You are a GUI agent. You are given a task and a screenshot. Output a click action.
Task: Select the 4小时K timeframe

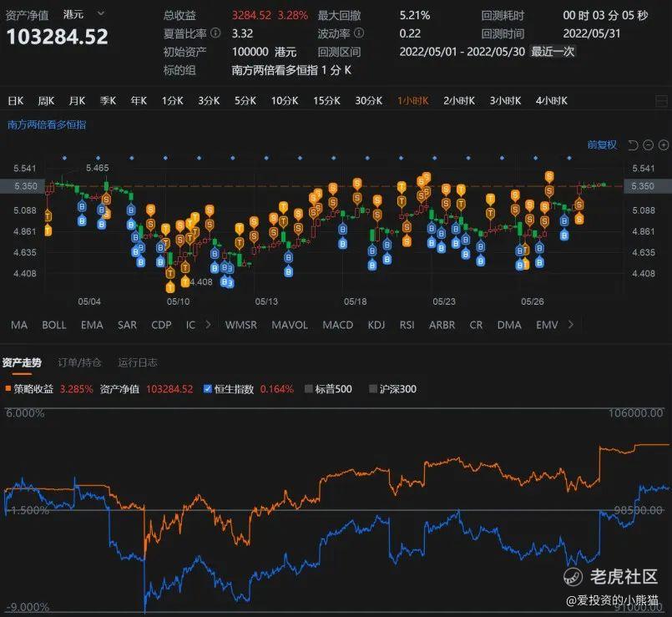coord(552,101)
